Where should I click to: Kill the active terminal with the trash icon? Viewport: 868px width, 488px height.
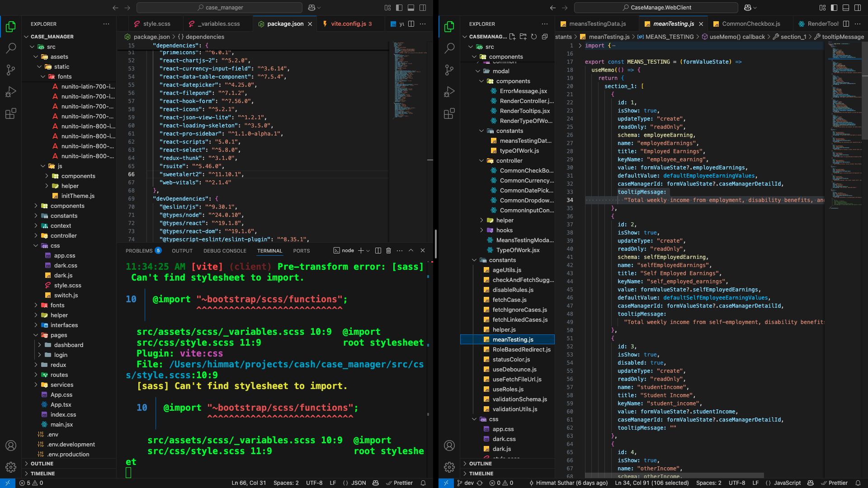click(389, 250)
